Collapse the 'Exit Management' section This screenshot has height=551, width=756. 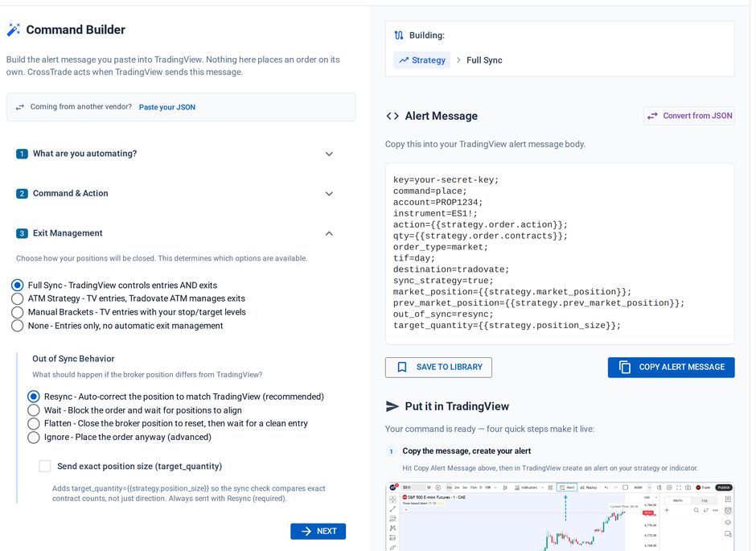(175, 233)
